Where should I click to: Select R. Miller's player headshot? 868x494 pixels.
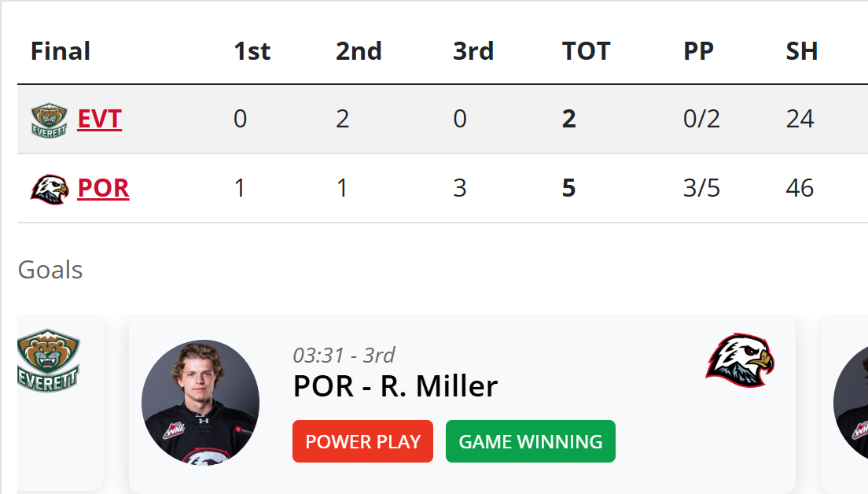(x=200, y=401)
